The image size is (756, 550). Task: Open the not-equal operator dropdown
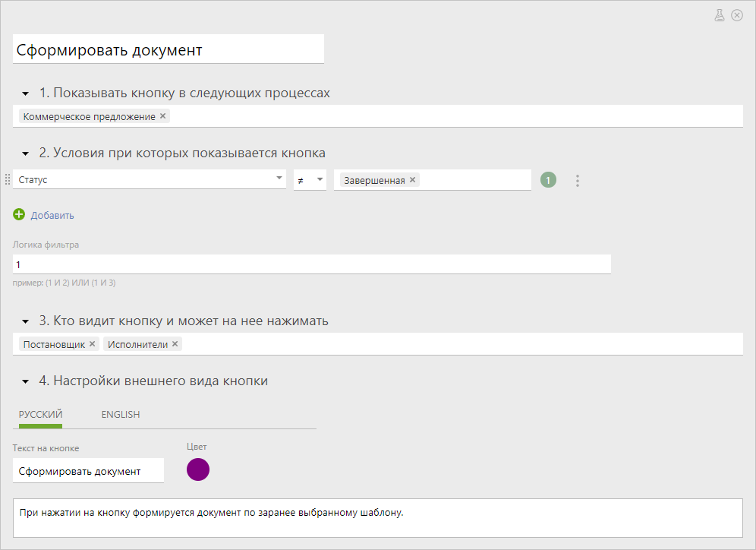(310, 179)
